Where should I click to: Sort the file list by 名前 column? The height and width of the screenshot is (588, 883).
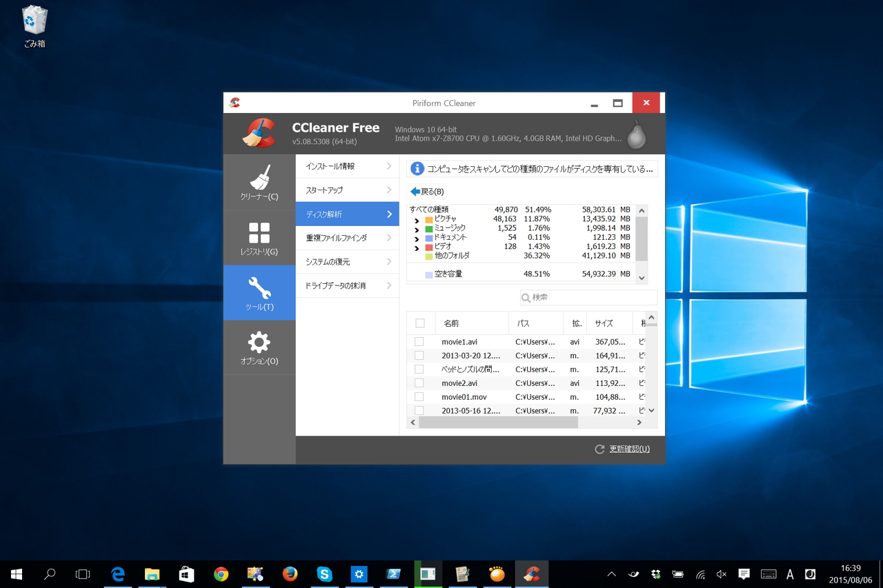[472, 323]
